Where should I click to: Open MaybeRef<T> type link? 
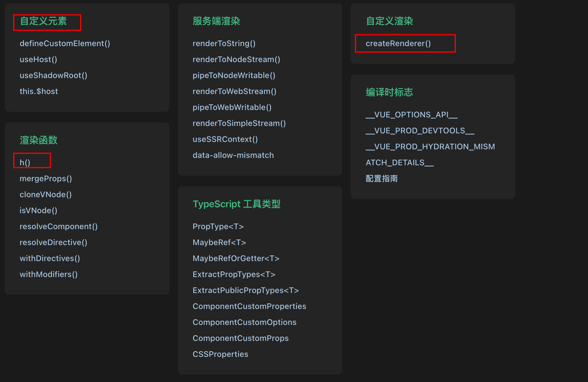[219, 242]
